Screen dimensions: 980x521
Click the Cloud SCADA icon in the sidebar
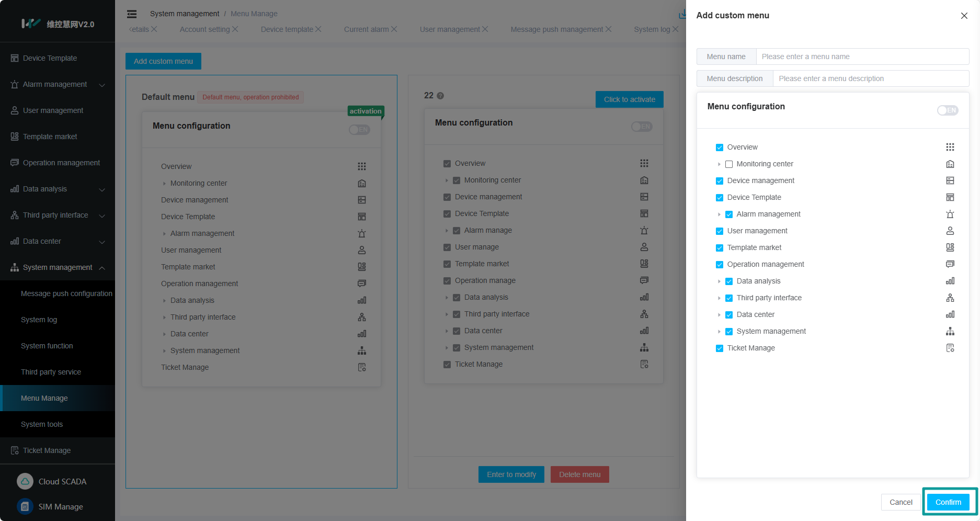[x=25, y=481]
